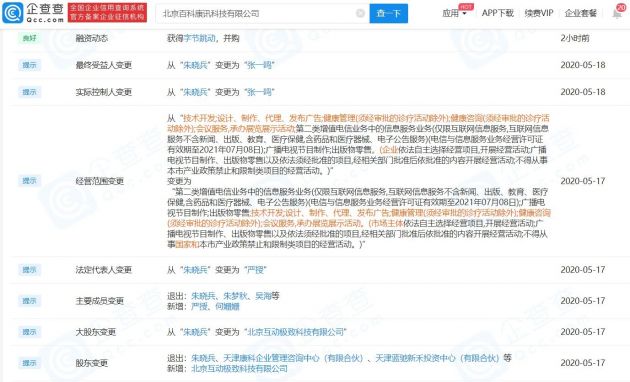Open the notification bell icon
This screenshot has width=630, height=382.
coord(617,13)
